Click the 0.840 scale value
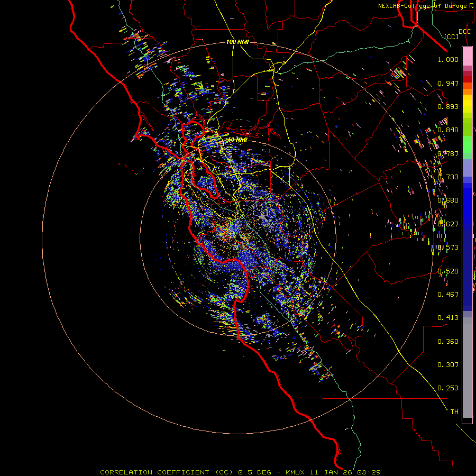476x476 pixels. point(448,130)
